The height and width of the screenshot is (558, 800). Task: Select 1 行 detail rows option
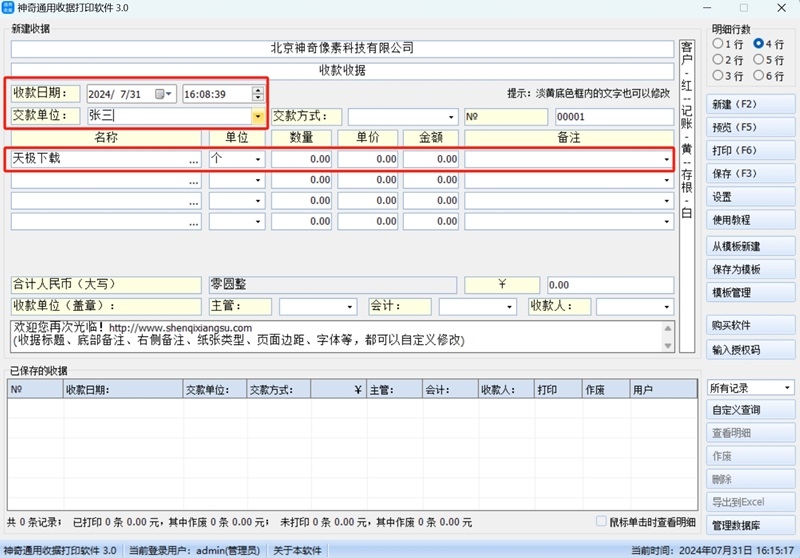click(x=728, y=44)
